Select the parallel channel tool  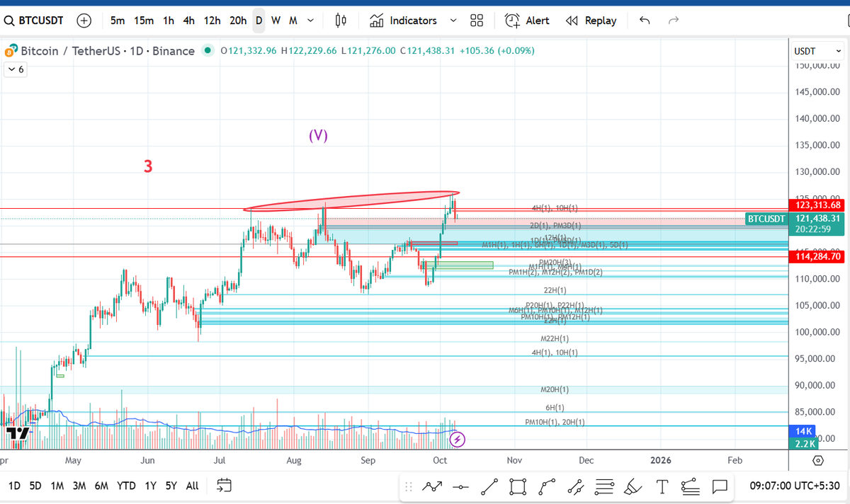coord(576,487)
